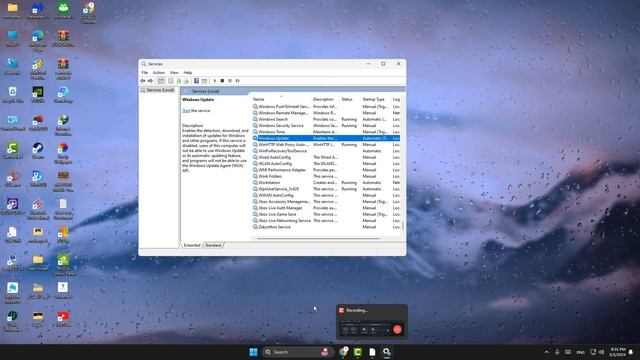
Task: Switch to the Extended tab
Action: (x=192, y=245)
